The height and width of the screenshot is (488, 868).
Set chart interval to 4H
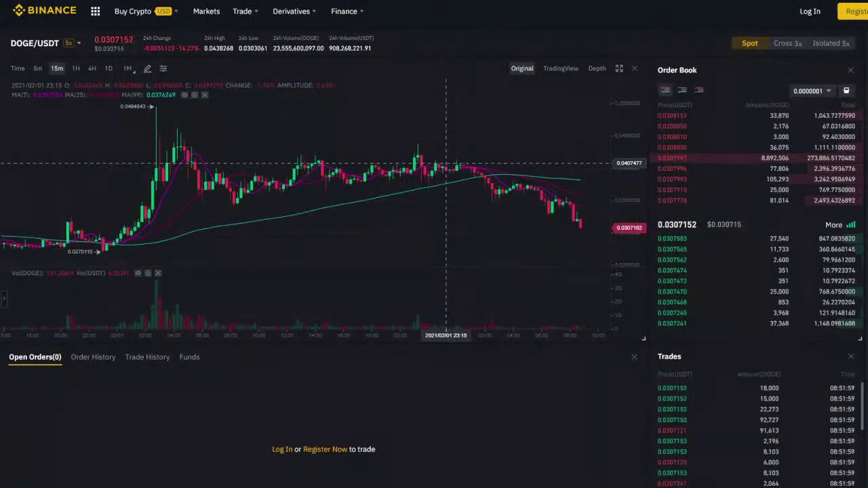(x=92, y=68)
